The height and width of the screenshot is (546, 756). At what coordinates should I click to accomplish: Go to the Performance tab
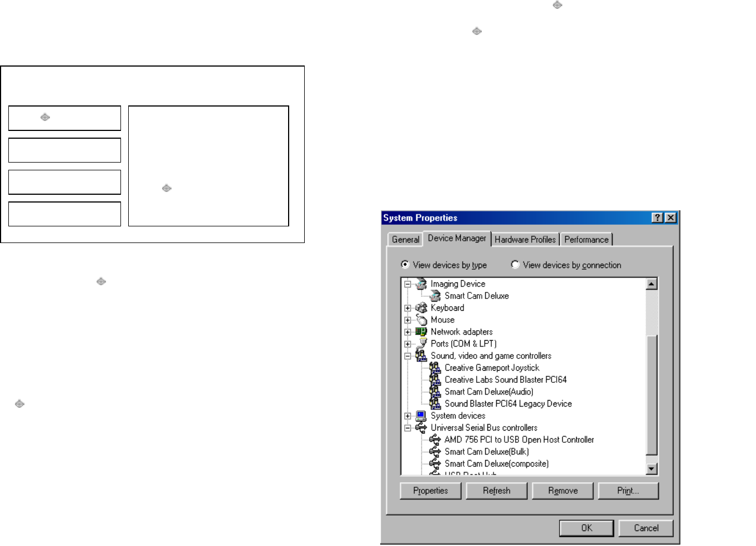point(586,240)
